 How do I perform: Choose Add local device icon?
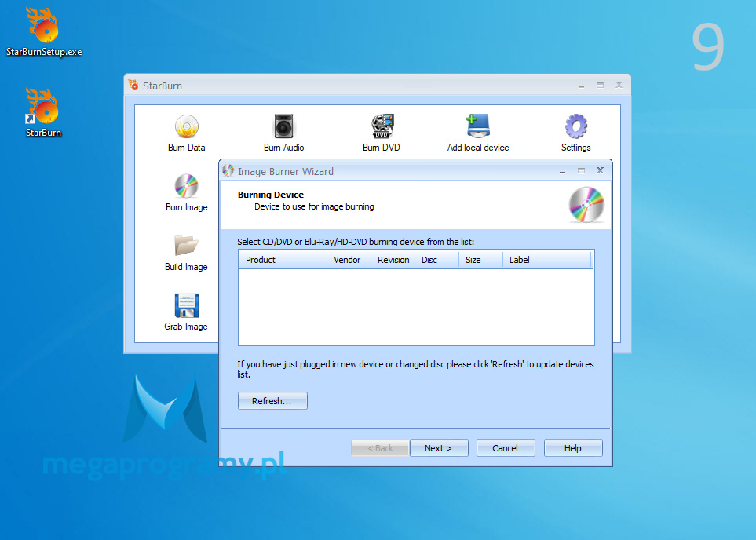pyautogui.click(x=478, y=133)
